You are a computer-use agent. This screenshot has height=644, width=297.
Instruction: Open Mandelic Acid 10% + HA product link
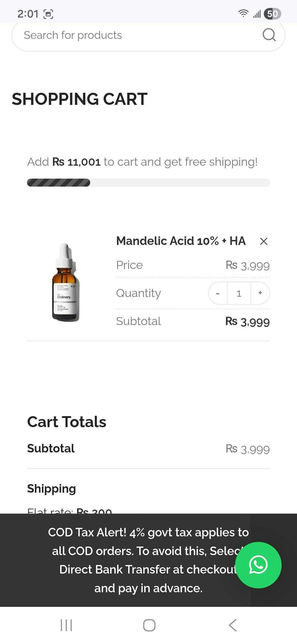point(181,241)
